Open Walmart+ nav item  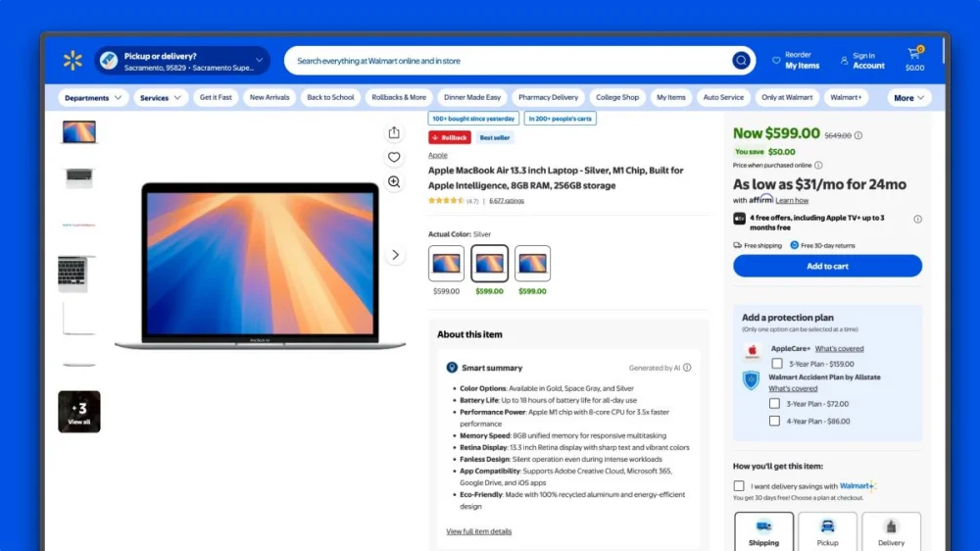click(846, 98)
